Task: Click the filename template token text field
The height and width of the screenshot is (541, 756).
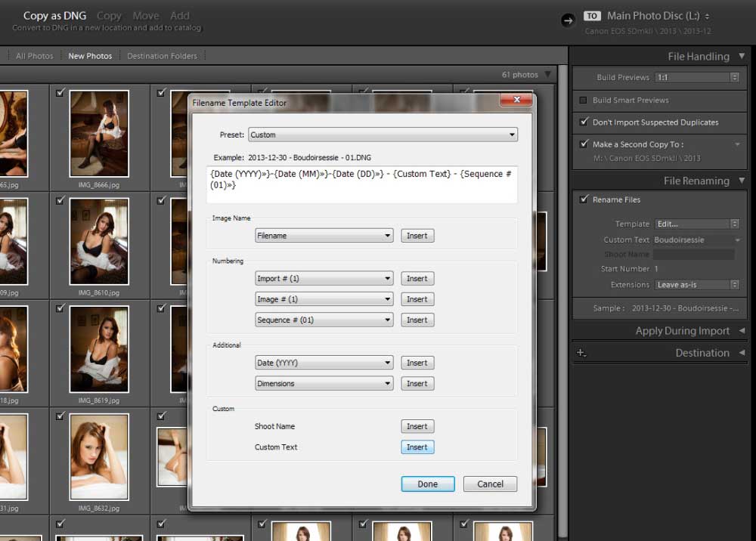Action: (362, 184)
